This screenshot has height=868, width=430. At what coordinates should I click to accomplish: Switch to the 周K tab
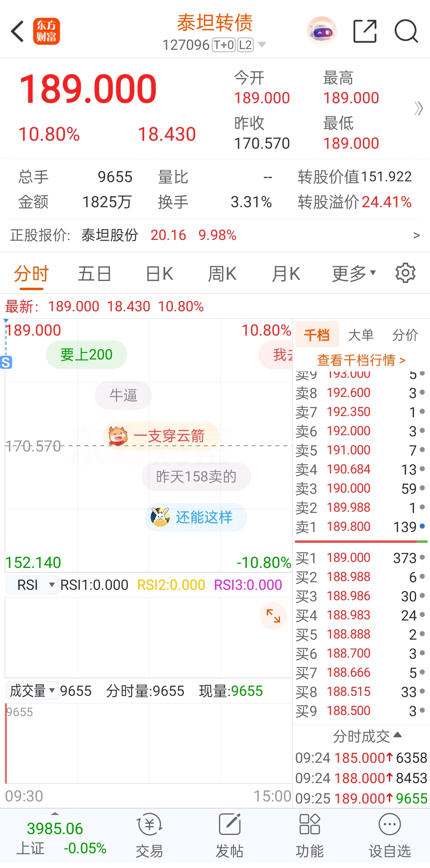pos(222,274)
